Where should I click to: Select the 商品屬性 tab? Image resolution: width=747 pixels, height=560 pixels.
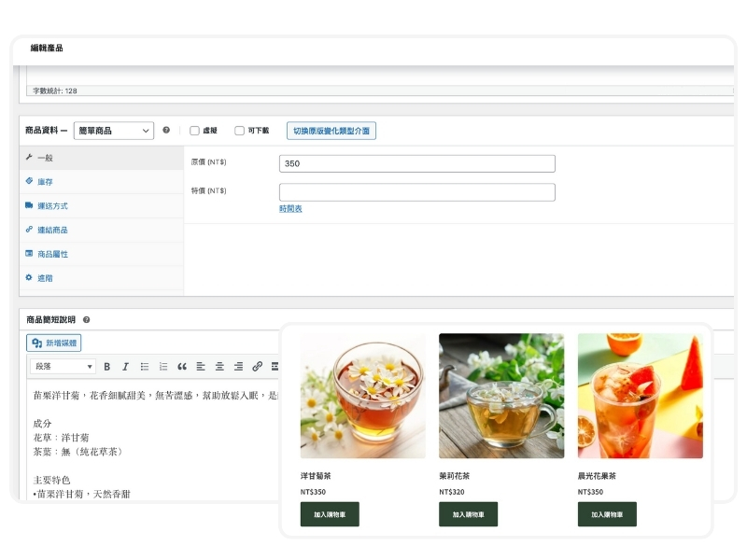click(52, 254)
